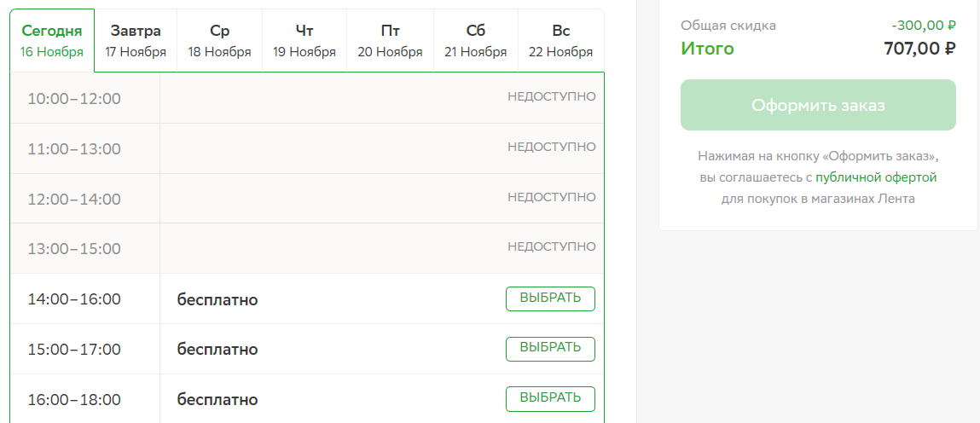Click the unavailable 10:00–12:00 time slot
The width and height of the screenshot is (980, 423).
(307, 98)
